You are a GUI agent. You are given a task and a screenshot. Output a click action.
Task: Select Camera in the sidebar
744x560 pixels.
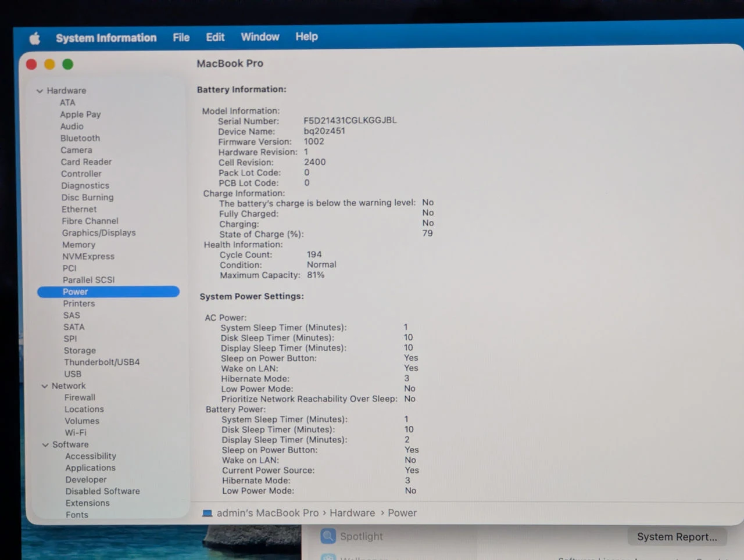[76, 150]
